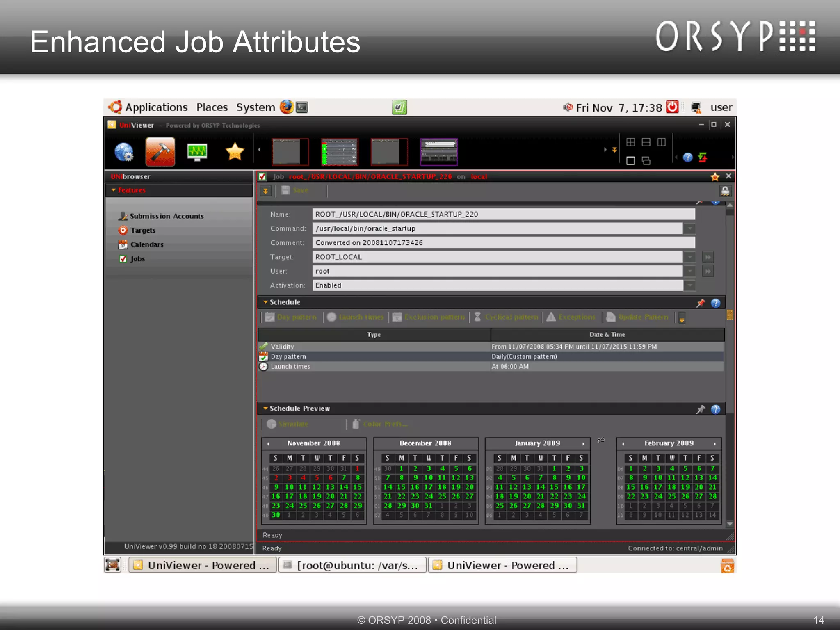The height and width of the screenshot is (630, 840).
Task: Go to previous month from November 2008
Action: (268, 443)
